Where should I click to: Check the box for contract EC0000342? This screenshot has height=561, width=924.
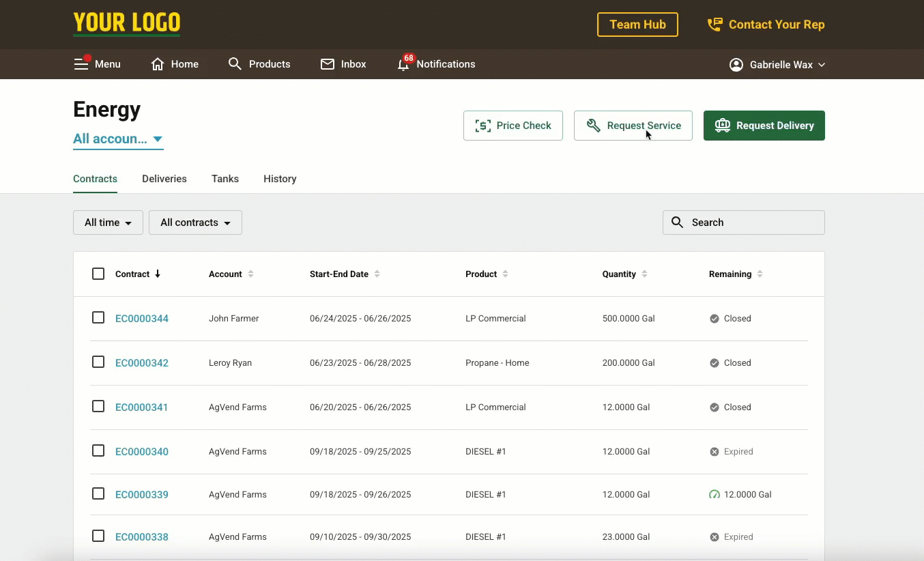(x=98, y=362)
